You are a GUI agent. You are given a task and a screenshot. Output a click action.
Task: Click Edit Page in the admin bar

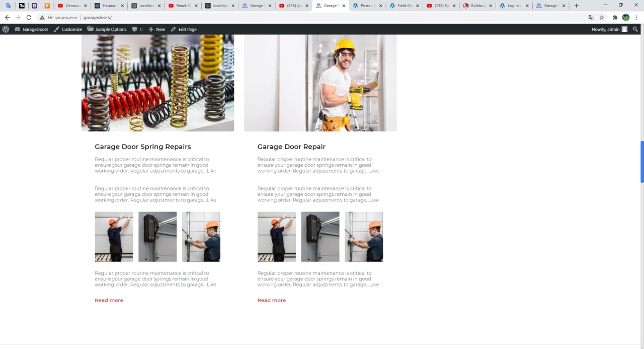pos(184,29)
